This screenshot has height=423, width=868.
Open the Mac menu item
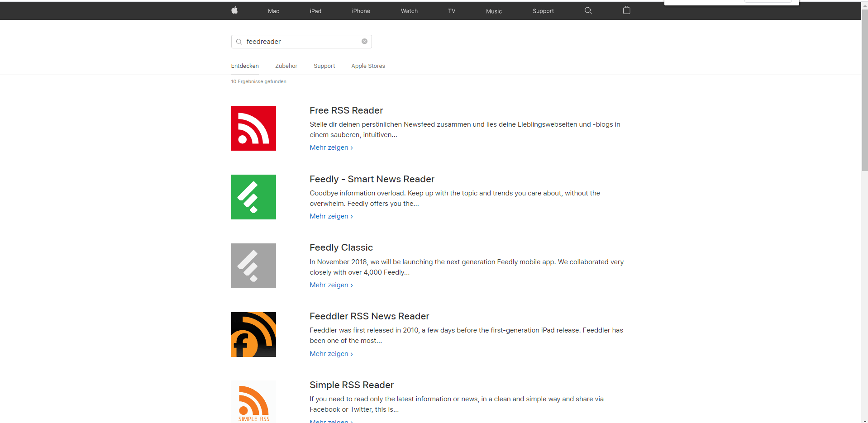(273, 11)
